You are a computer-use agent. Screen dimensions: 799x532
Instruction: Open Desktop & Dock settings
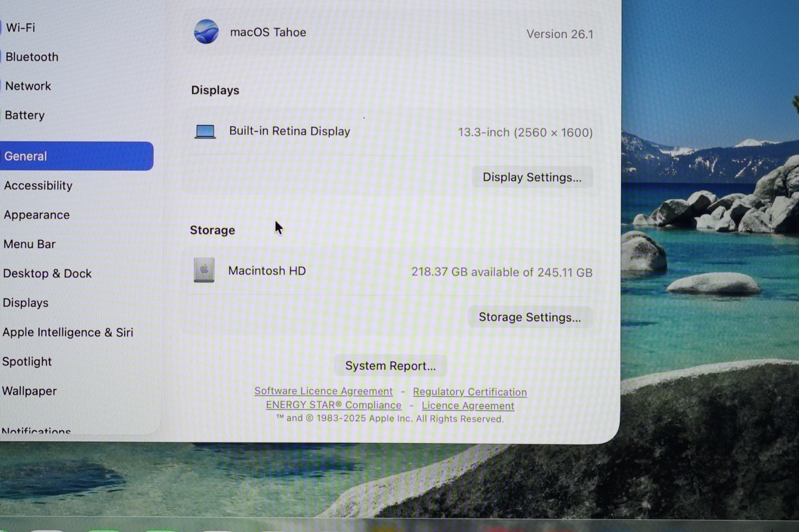(47, 273)
